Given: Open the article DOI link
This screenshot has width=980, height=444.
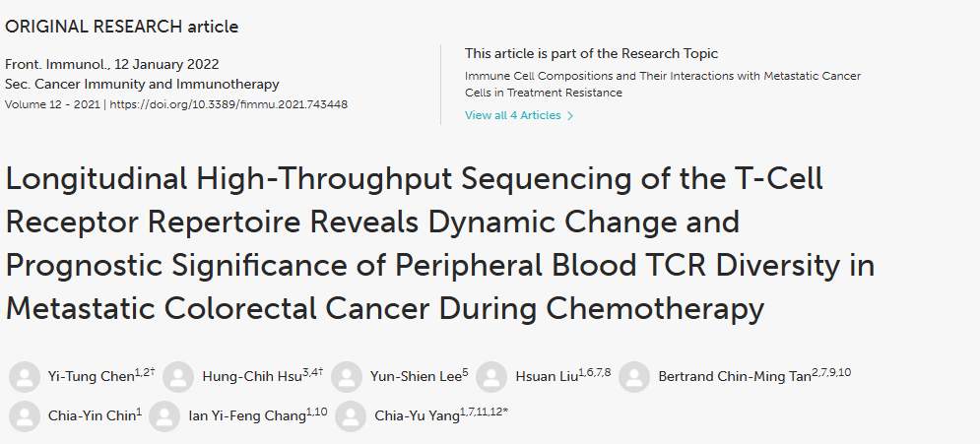Looking at the screenshot, I should click(x=229, y=104).
